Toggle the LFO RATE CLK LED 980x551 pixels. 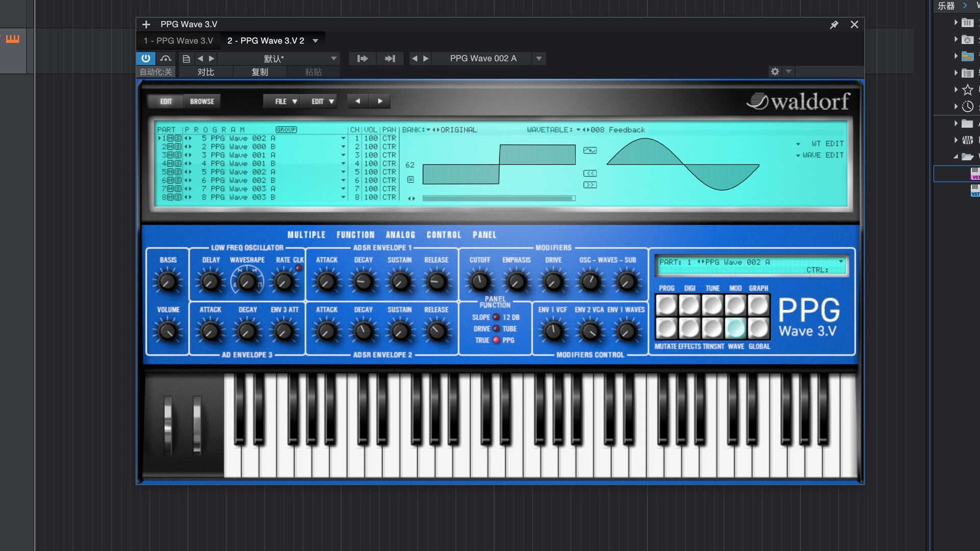pos(299,268)
